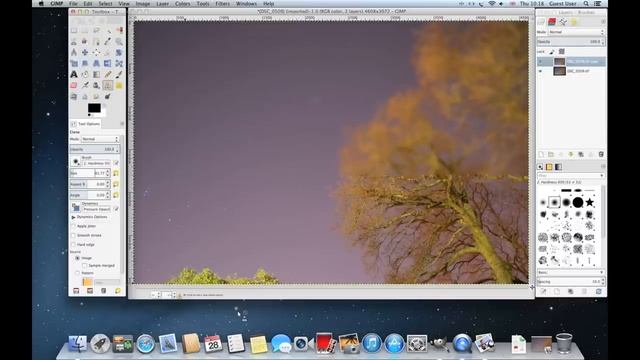This screenshot has height=360, width=640.
Task: Select the Measure compass tool
Action: pos(74,52)
